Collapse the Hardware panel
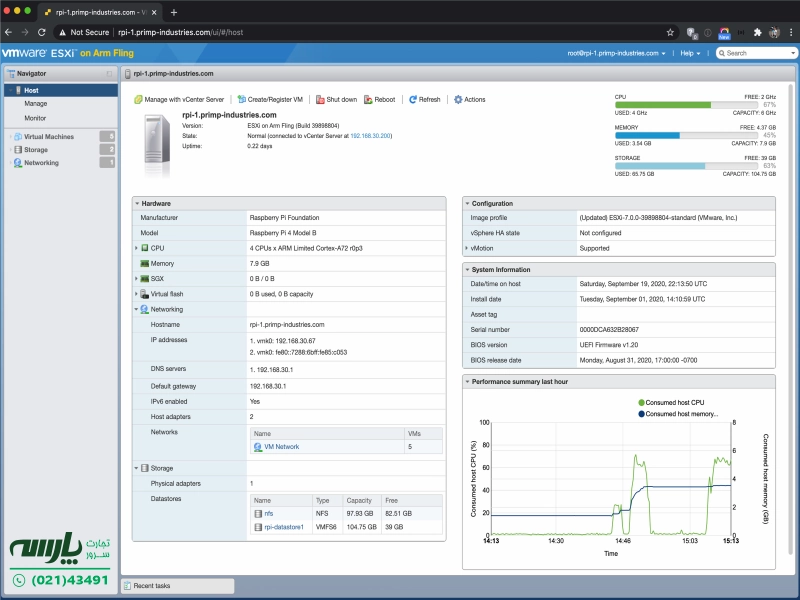This screenshot has height=600, width=800. 137,204
